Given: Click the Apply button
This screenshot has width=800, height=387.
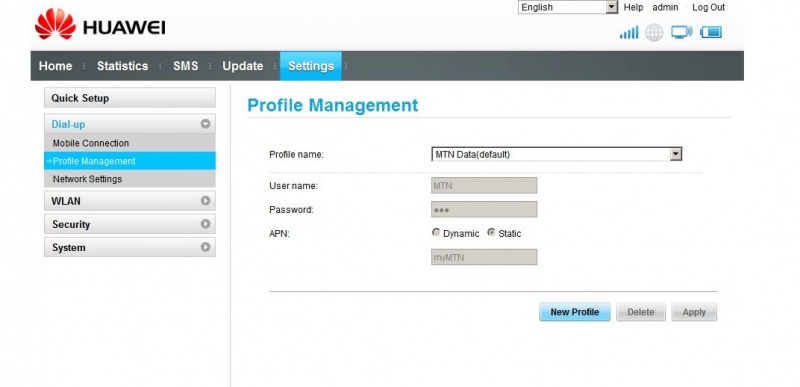Looking at the screenshot, I should point(694,312).
